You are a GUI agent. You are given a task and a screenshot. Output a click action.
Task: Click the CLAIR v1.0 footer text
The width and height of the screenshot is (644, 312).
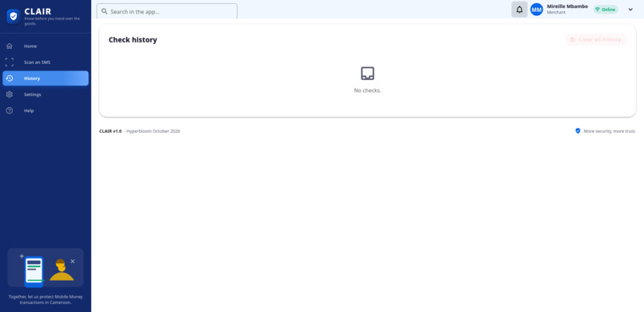click(110, 131)
